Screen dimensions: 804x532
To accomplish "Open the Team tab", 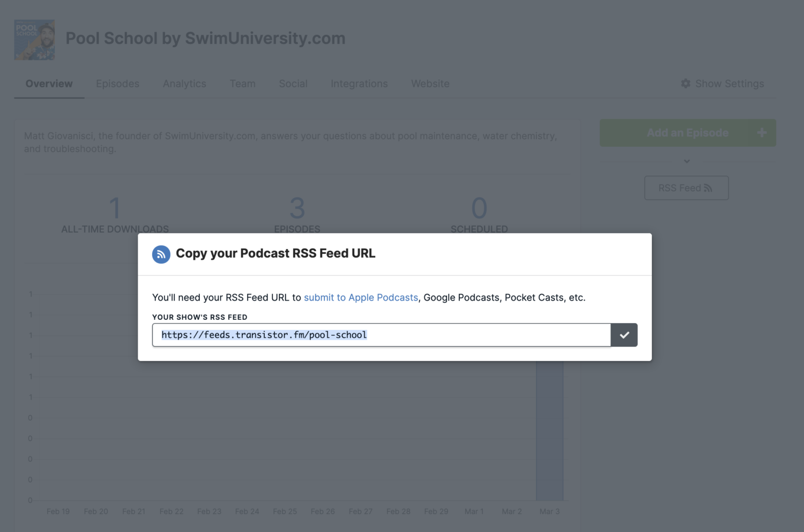I will click(x=242, y=84).
